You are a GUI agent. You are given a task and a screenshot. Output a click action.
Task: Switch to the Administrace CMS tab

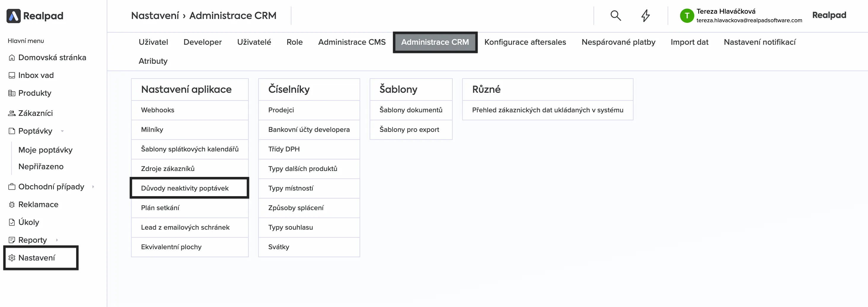point(352,42)
